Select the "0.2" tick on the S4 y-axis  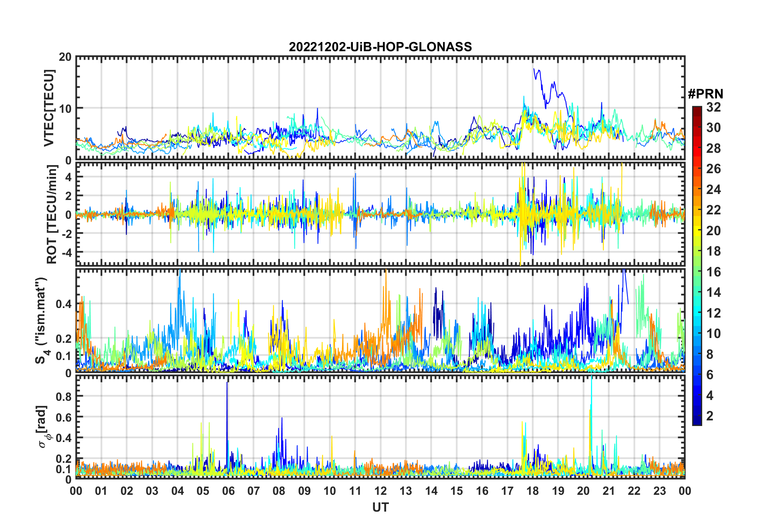[64, 338]
